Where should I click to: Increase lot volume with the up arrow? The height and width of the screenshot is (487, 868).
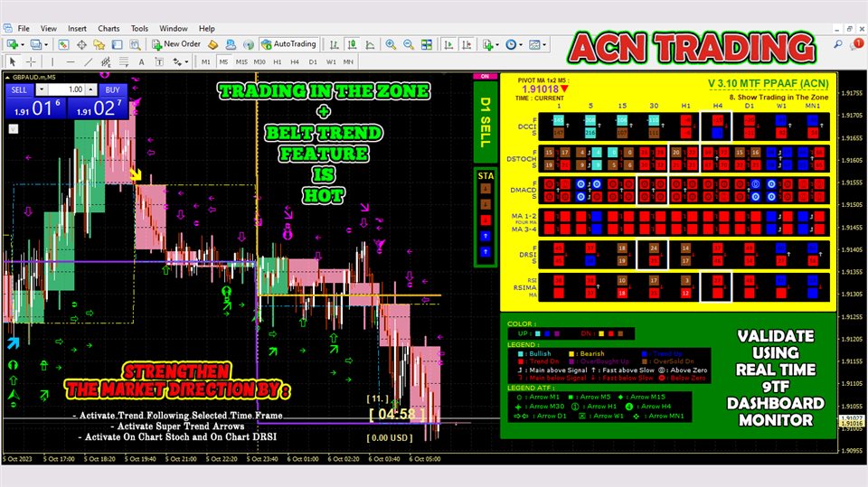tap(91, 89)
